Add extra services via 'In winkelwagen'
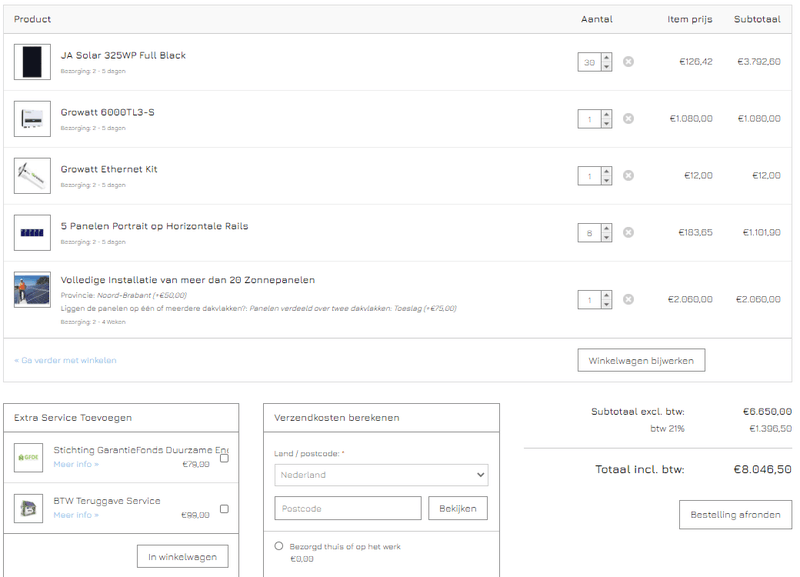Image resolution: width=800 pixels, height=577 pixels. tap(182, 556)
